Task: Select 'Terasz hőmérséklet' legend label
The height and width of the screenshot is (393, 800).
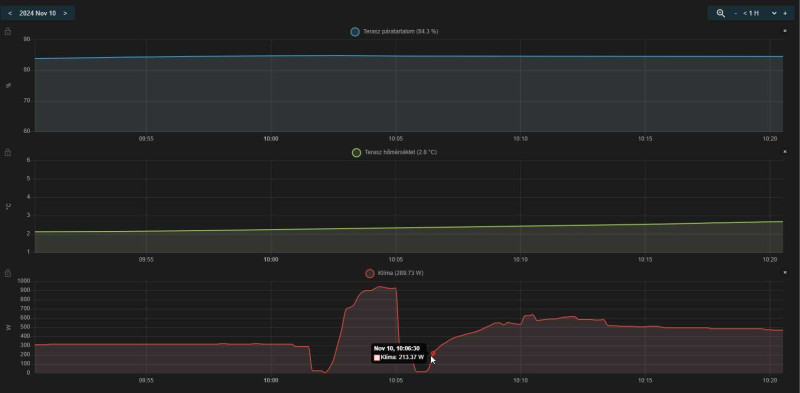Action: coord(401,152)
